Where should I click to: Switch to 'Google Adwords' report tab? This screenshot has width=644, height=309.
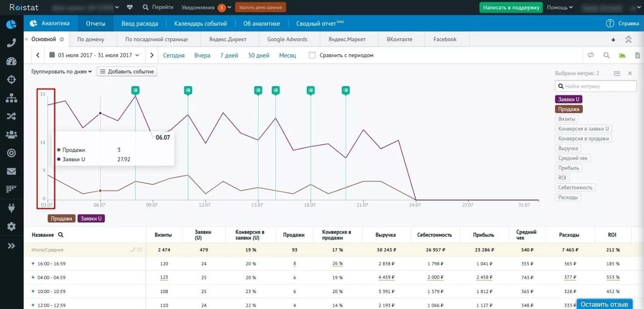tap(287, 39)
